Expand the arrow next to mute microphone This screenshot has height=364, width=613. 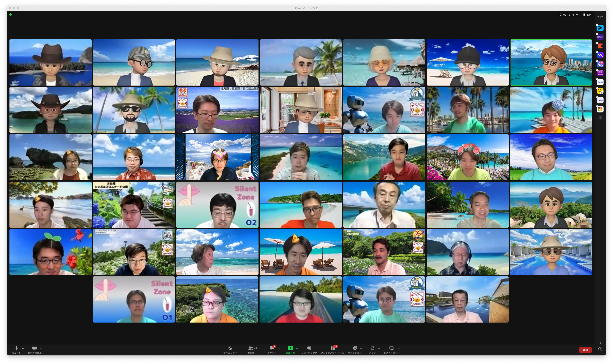23,348
